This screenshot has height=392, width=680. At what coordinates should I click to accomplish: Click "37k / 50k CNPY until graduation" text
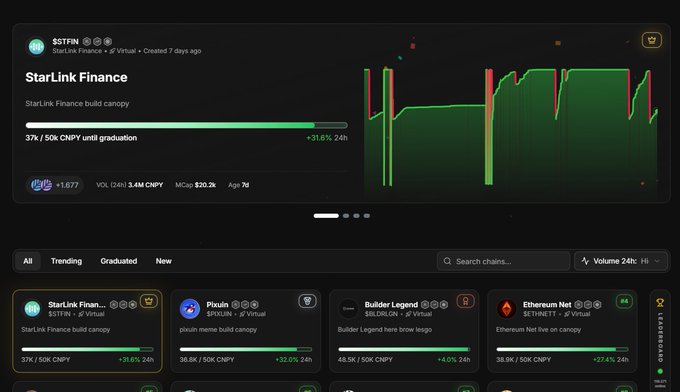click(81, 138)
